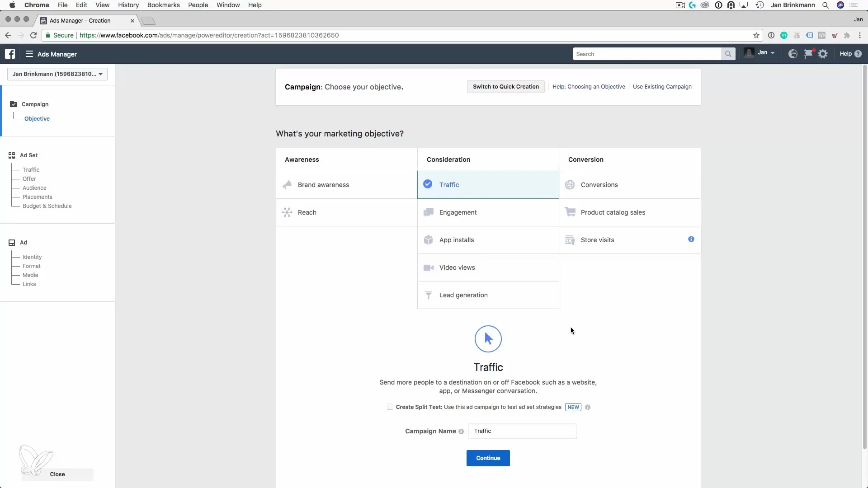868x488 pixels.
Task: Open the View menu
Action: point(103,5)
